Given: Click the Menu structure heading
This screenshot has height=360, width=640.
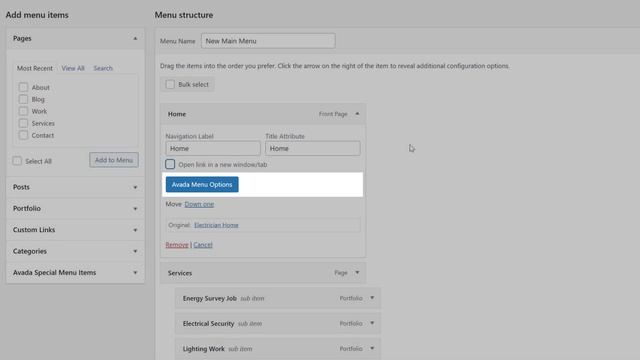Looking at the screenshot, I should point(184,15).
